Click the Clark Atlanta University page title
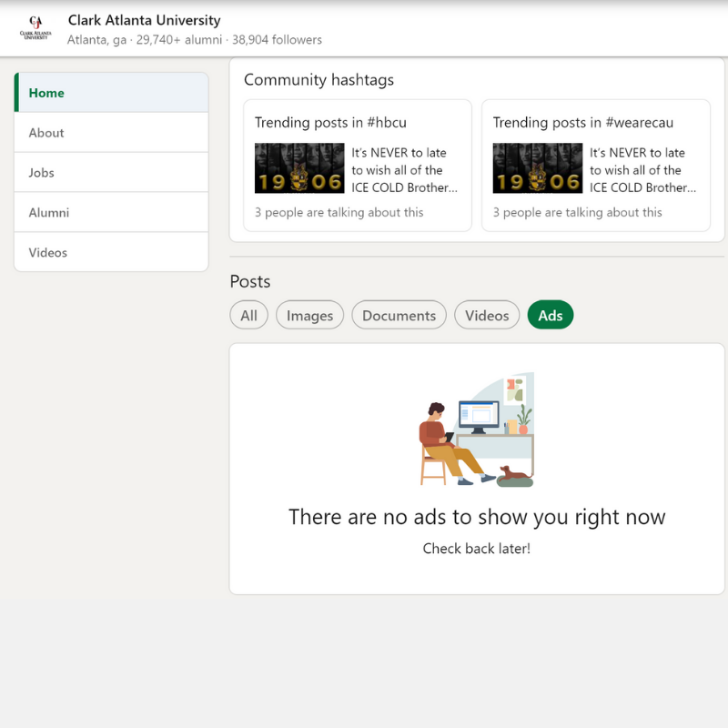The height and width of the screenshot is (728, 728). coord(145,20)
